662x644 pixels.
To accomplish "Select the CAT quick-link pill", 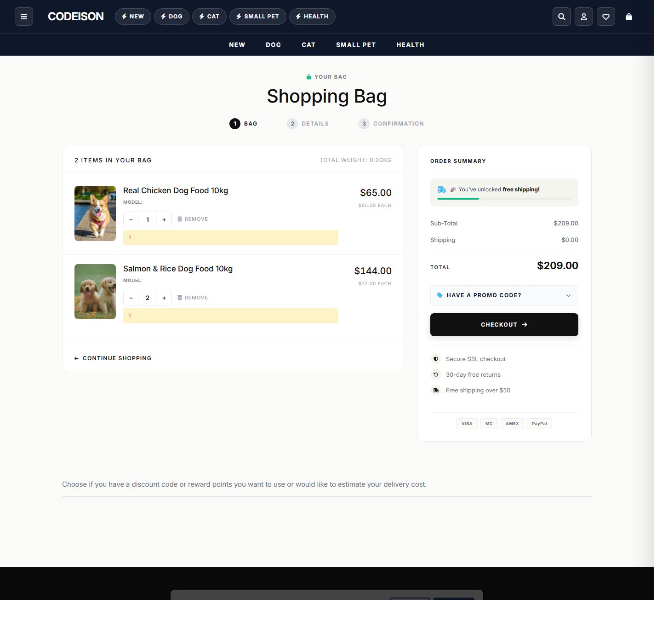I will click(209, 17).
